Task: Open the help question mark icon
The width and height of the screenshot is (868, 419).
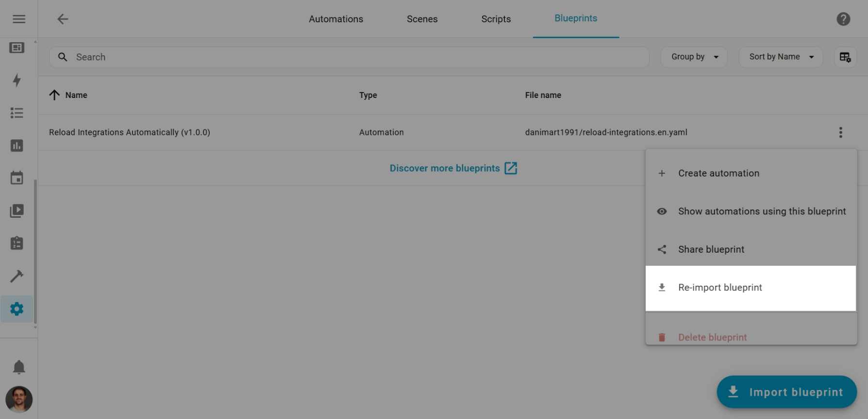Action: click(843, 19)
